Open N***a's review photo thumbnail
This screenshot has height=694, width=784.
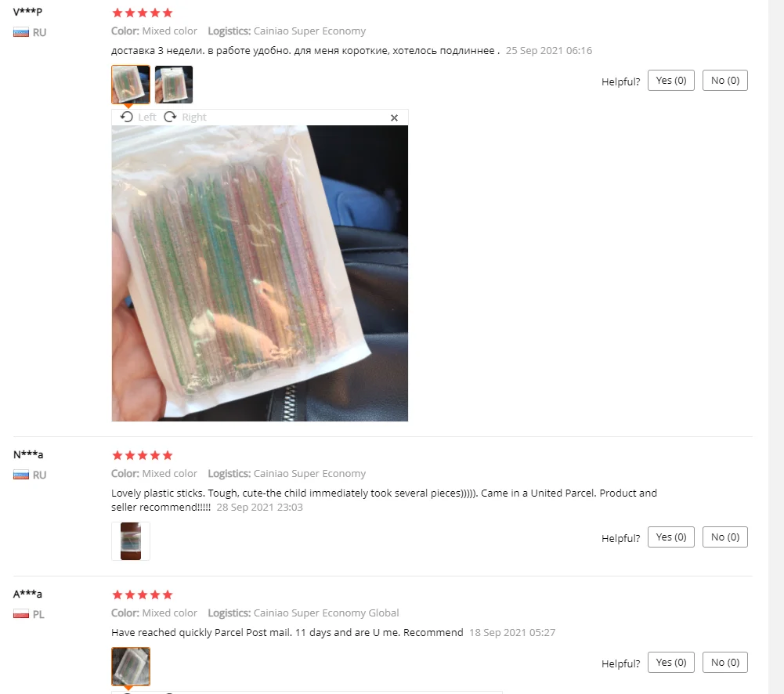click(131, 541)
